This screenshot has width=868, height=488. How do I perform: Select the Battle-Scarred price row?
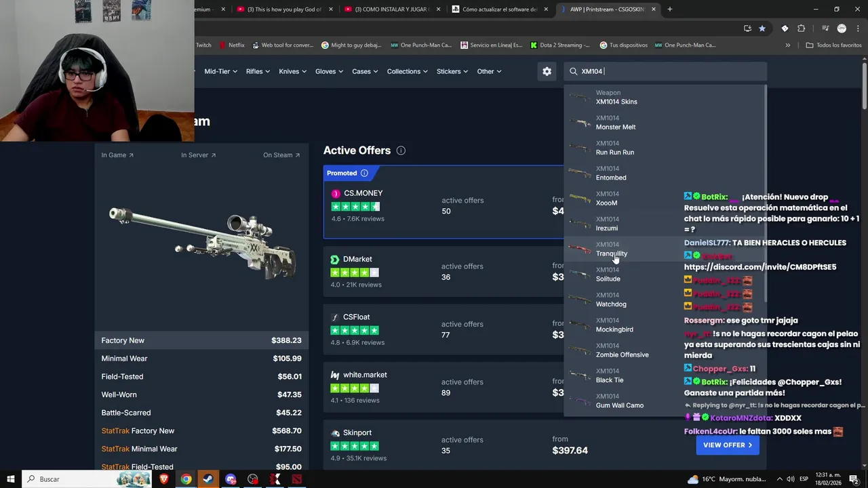(x=201, y=413)
